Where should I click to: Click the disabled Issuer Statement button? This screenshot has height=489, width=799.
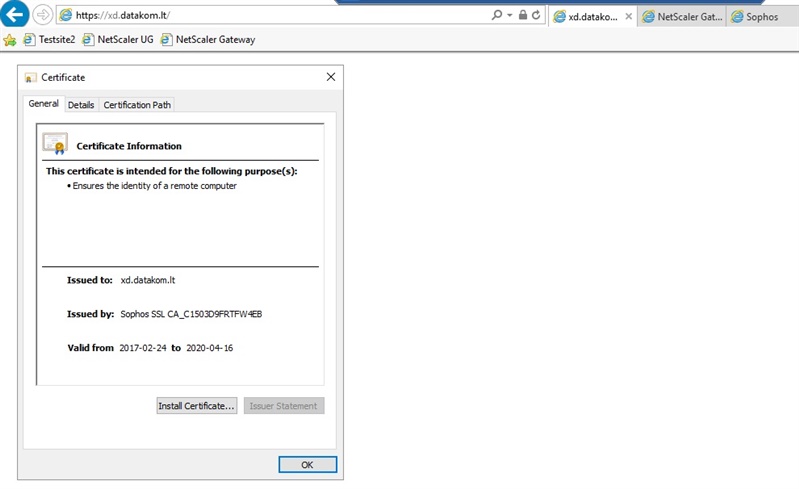click(x=284, y=406)
